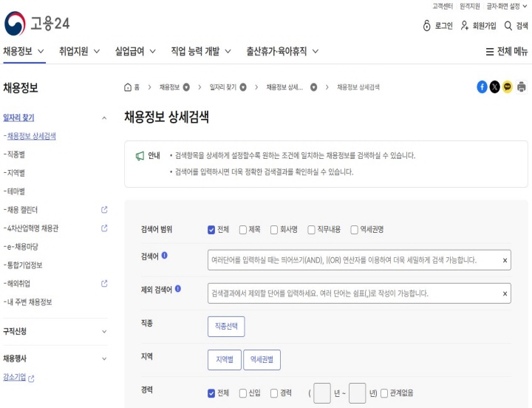This screenshot has width=532, height=408.
Task: Open 테마별 in sidebar
Action: 16,191
